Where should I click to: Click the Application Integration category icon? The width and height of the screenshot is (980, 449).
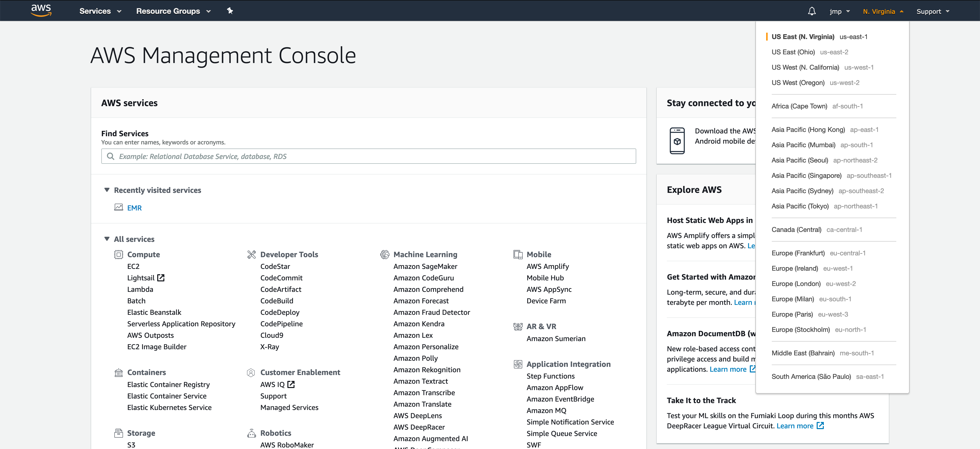click(x=518, y=364)
